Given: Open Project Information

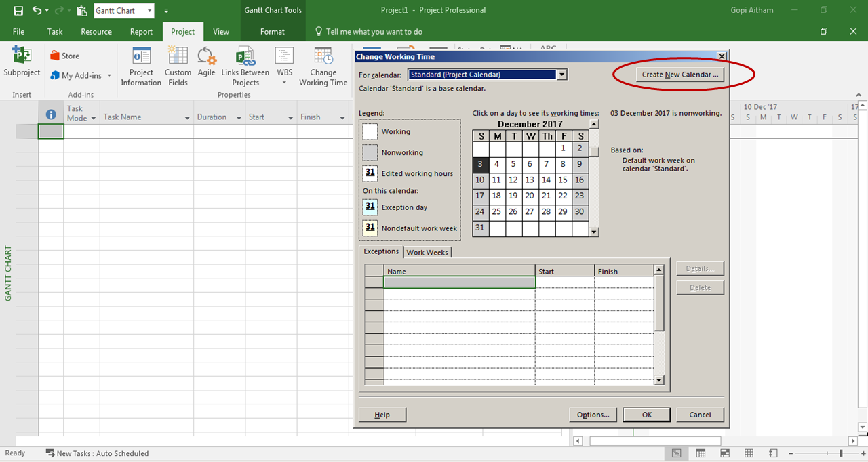Looking at the screenshot, I should (x=141, y=67).
